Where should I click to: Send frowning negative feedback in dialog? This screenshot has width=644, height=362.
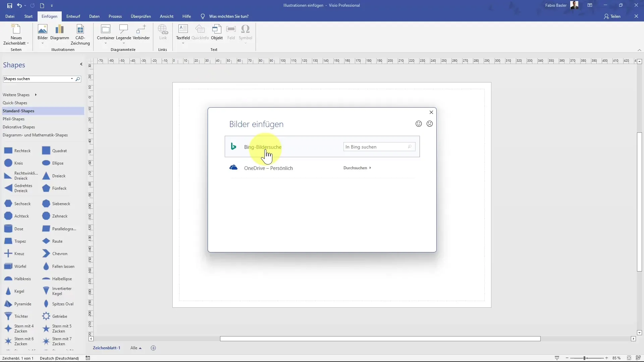tap(430, 124)
